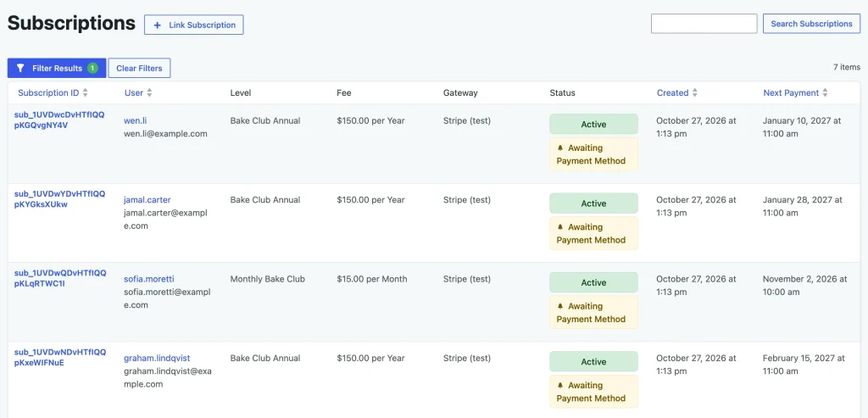
Task: Click the plus icon on Link Subscription
Action: [x=157, y=25]
